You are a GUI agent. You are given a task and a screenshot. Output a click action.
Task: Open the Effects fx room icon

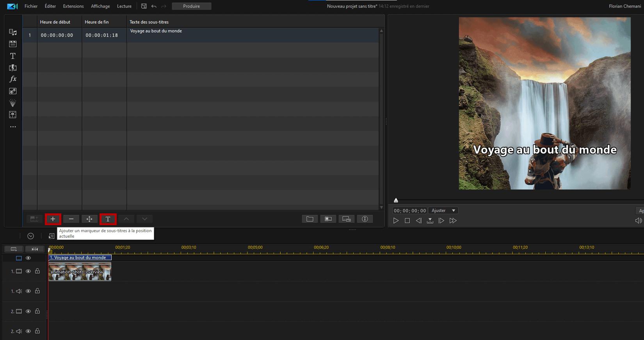tap(13, 79)
